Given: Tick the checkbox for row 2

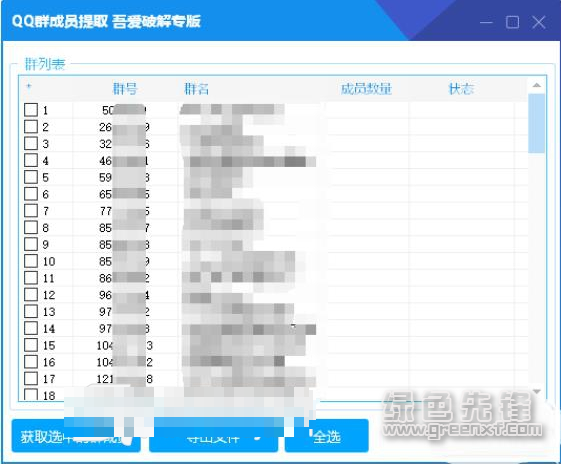Looking at the screenshot, I should [31, 126].
